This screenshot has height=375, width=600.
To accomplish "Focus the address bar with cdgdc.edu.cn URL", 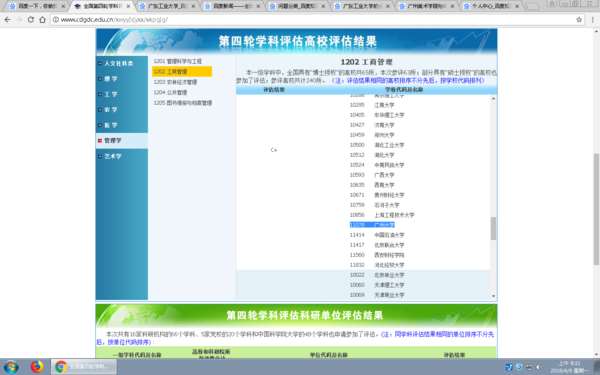I will [314, 20].
